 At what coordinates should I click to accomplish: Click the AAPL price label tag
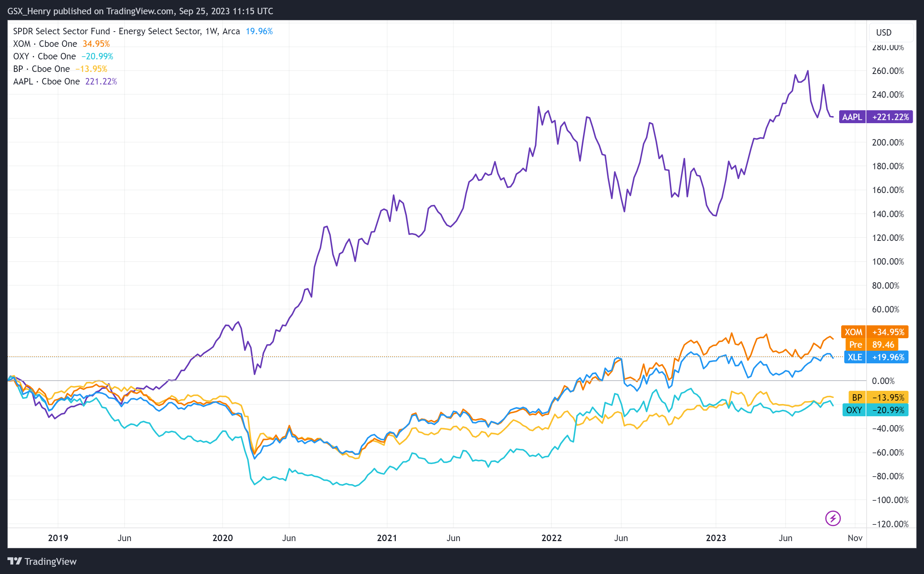(x=875, y=117)
